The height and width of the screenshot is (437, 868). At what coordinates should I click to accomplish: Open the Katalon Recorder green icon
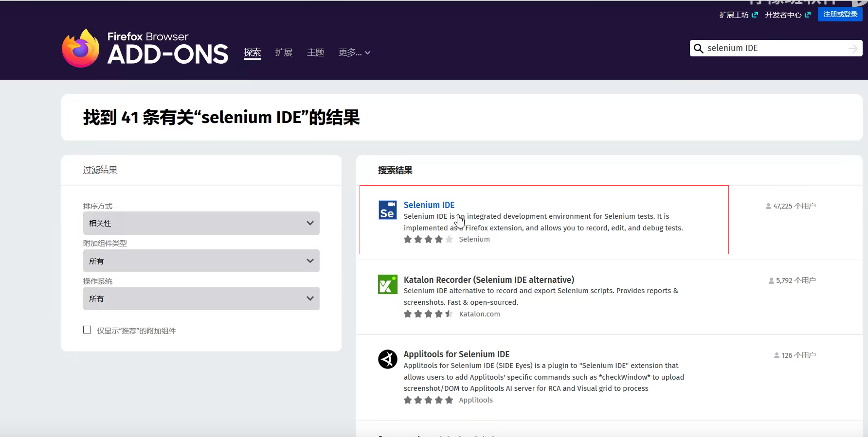(387, 284)
